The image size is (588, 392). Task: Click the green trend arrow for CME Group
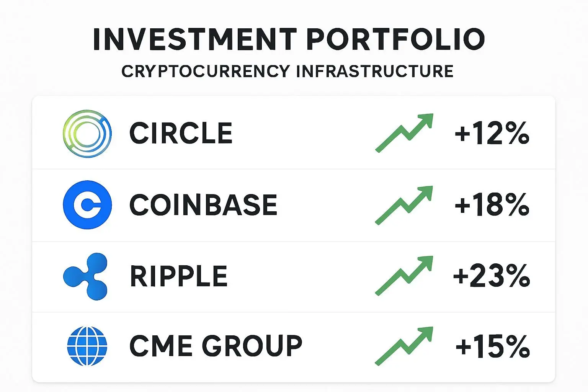click(404, 346)
